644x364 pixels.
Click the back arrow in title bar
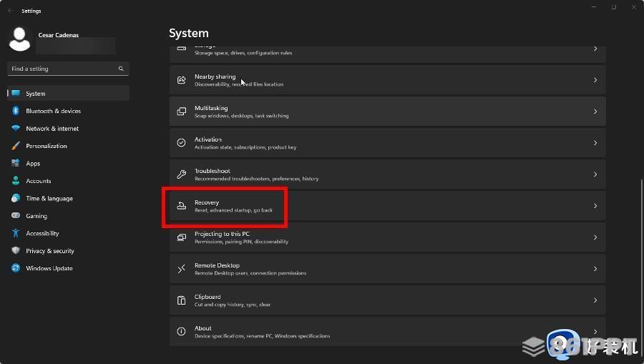[x=10, y=11]
